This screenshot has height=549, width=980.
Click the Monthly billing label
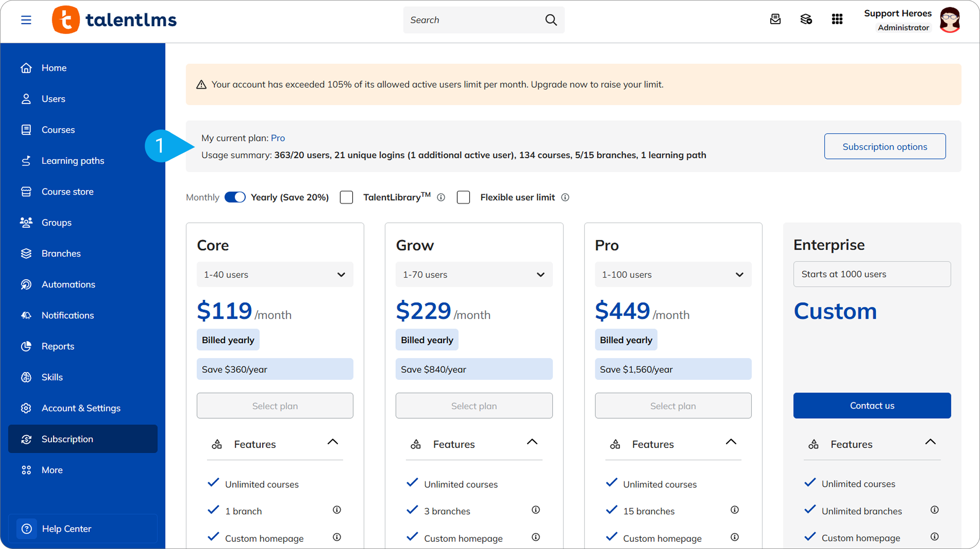click(202, 197)
